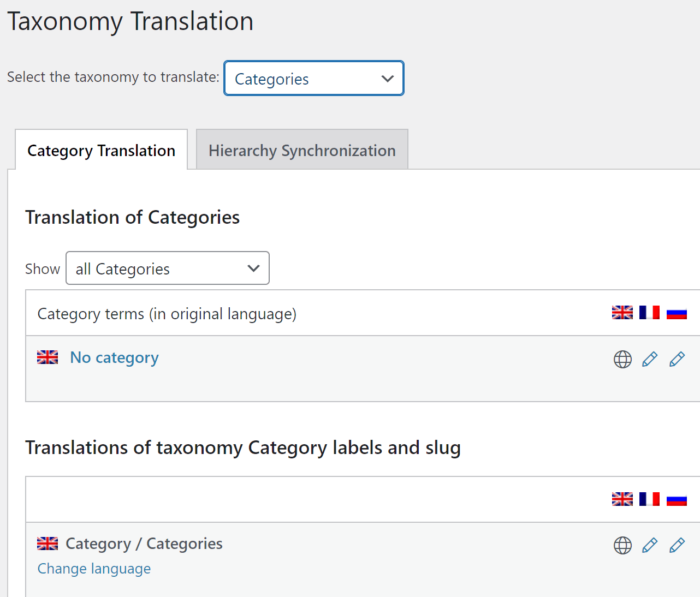Click French flag in Category terms header
The height and width of the screenshot is (597, 700).
tap(649, 313)
